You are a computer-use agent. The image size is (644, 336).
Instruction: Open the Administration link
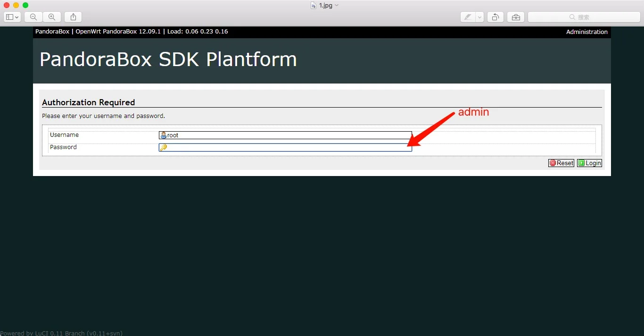coord(587,32)
